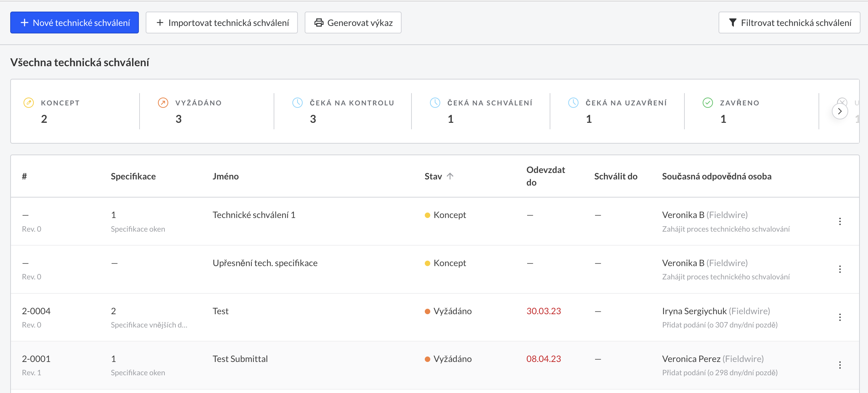Sort by Specifikace column header
Screen dimensions: 868x393
click(133, 176)
